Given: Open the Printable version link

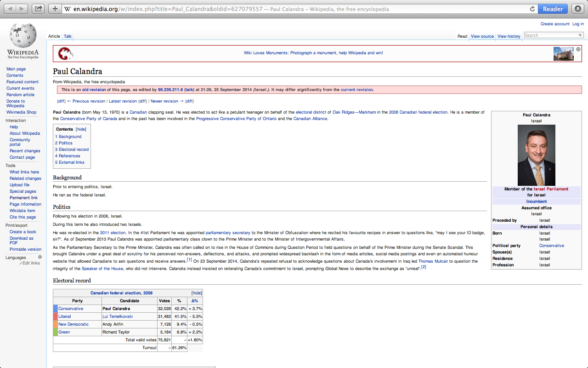Looking at the screenshot, I should click(25, 249).
